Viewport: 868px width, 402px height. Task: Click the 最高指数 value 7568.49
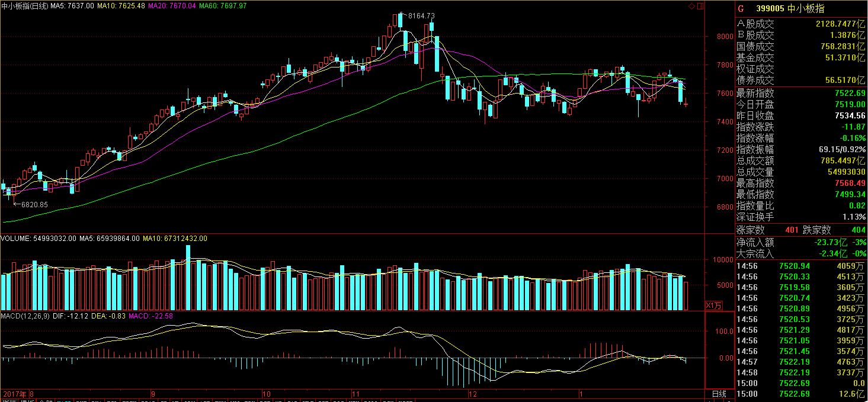[x=850, y=184]
